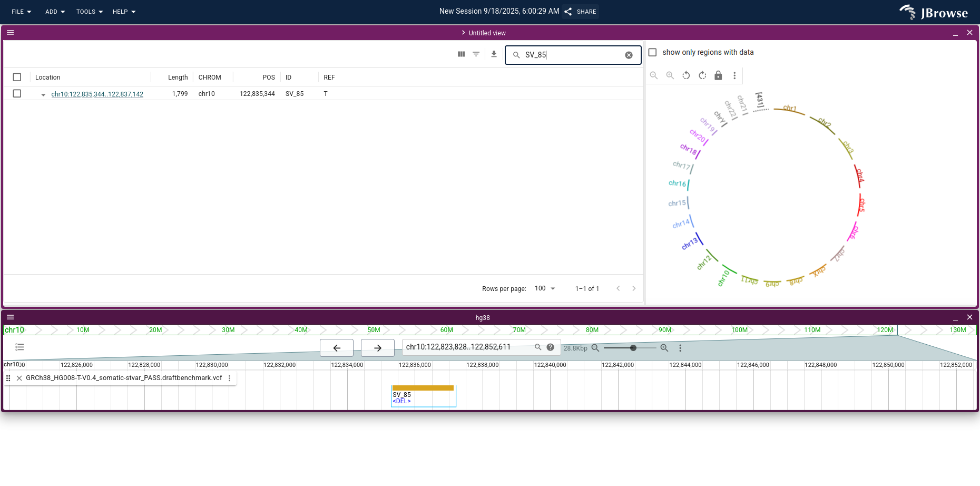980x486 pixels.
Task: Click chr13 arc in circular view
Action: pyautogui.click(x=699, y=239)
